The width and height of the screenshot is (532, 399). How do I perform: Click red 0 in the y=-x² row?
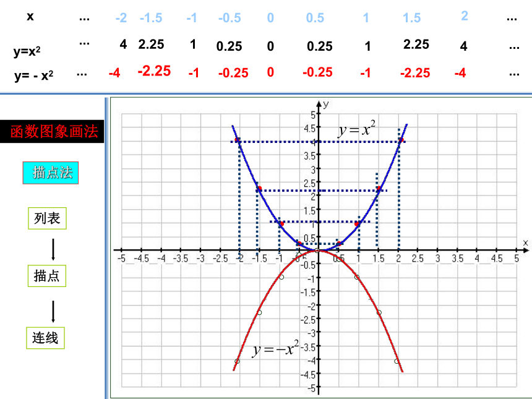click(270, 72)
